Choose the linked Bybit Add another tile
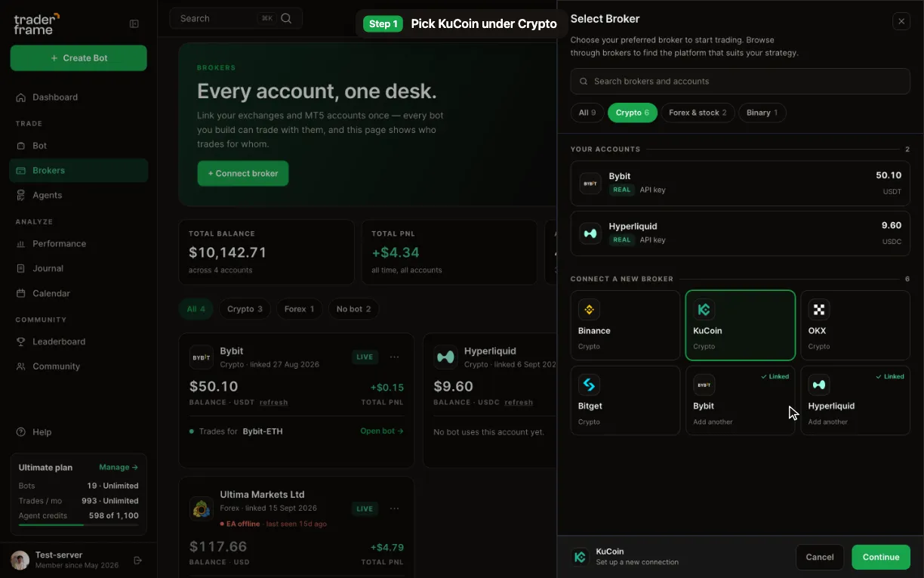This screenshot has height=578, width=924. tap(740, 401)
